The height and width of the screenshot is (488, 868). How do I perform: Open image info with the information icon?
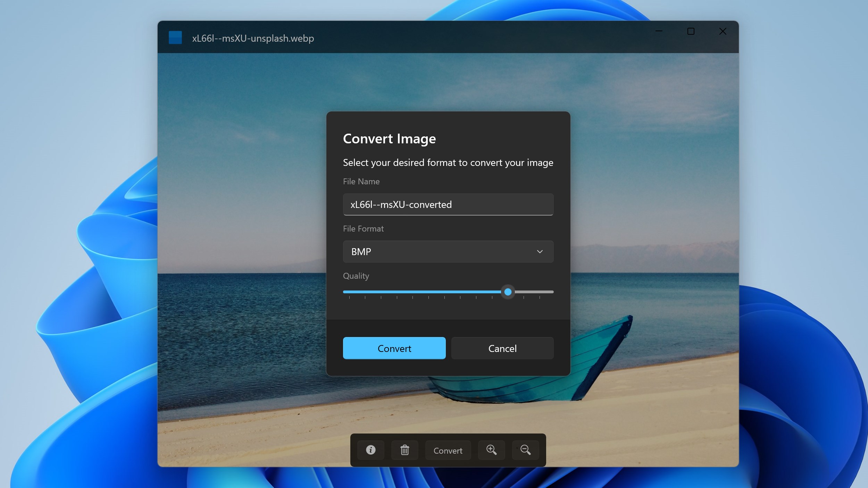coord(370,450)
